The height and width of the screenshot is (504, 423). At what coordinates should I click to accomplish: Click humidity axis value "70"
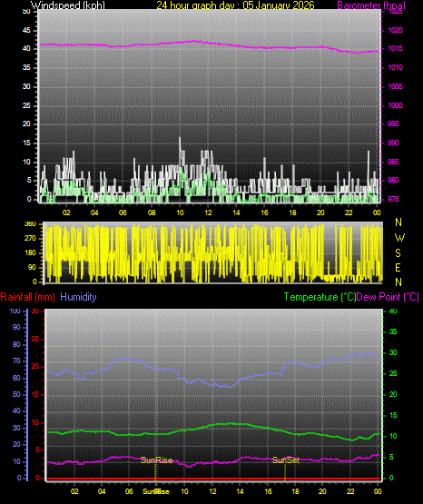click(x=16, y=361)
